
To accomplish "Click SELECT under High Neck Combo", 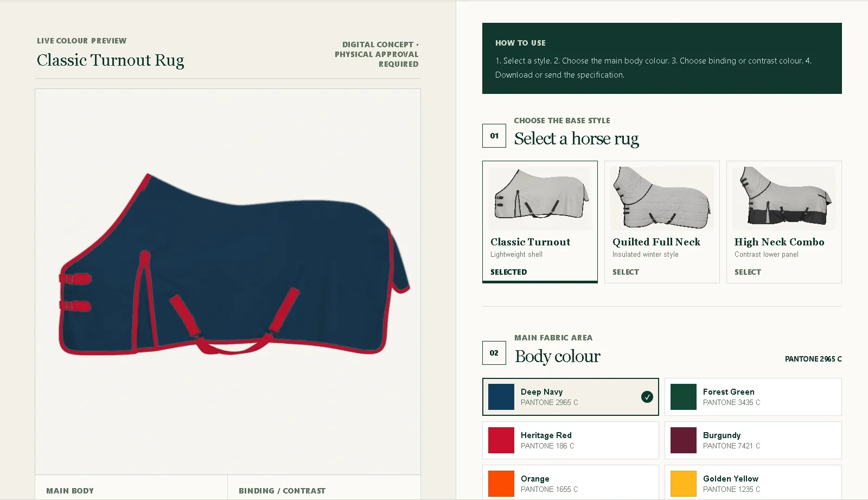I will tap(748, 272).
